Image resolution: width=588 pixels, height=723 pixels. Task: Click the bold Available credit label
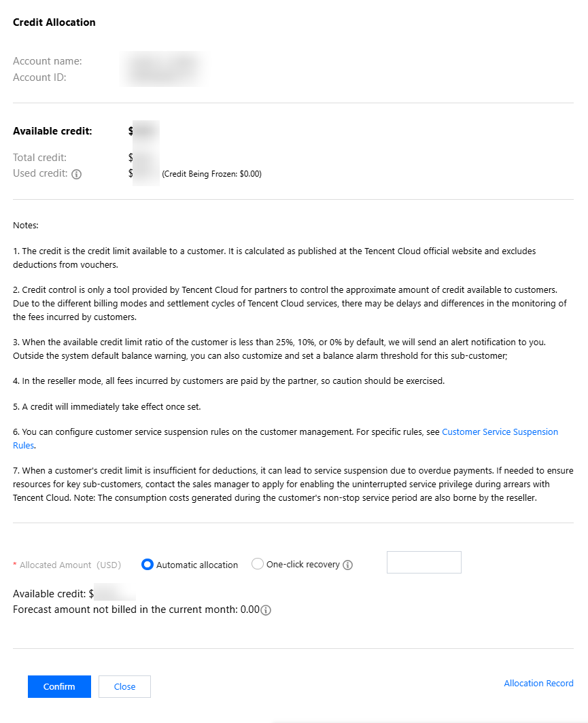52,131
